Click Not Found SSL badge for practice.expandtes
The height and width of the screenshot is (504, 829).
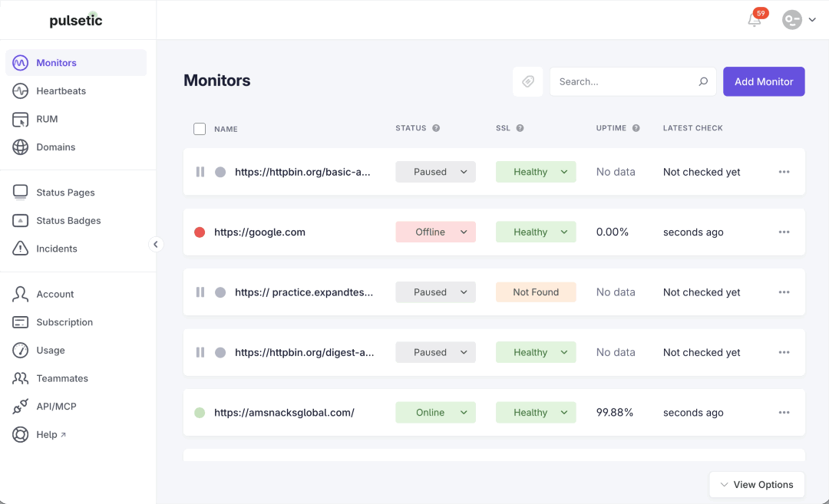tap(536, 292)
